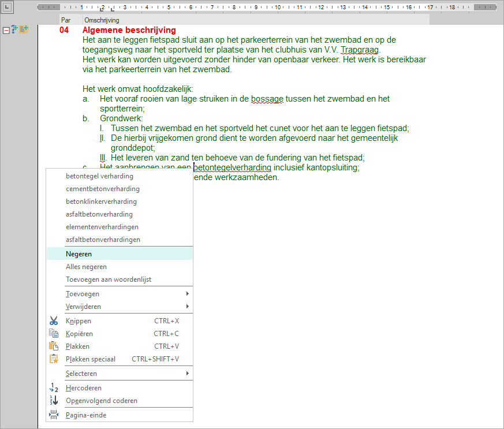Choose suggestion 'asfaltbetonverhardingen'
The width and height of the screenshot is (504, 429).
[x=120, y=240]
